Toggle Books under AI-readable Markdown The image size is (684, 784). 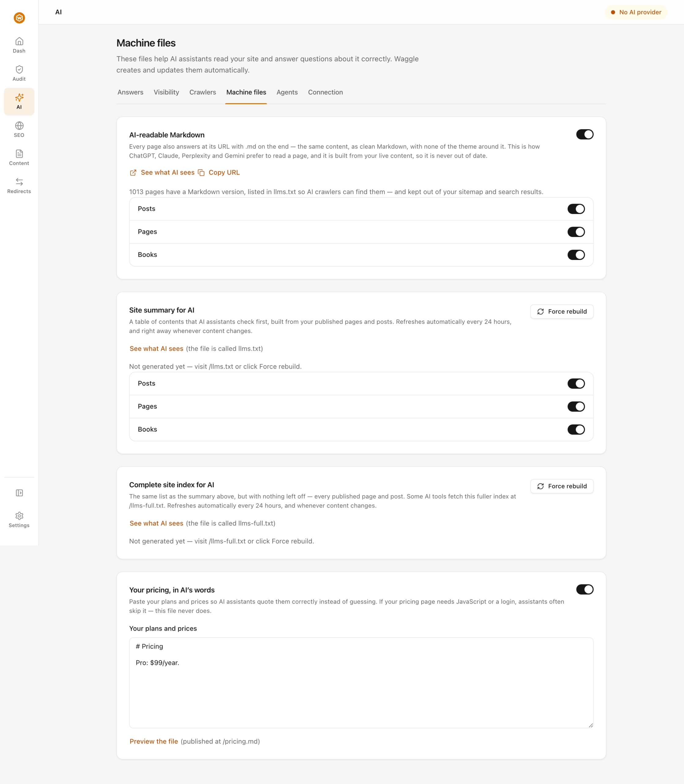pyautogui.click(x=576, y=255)
